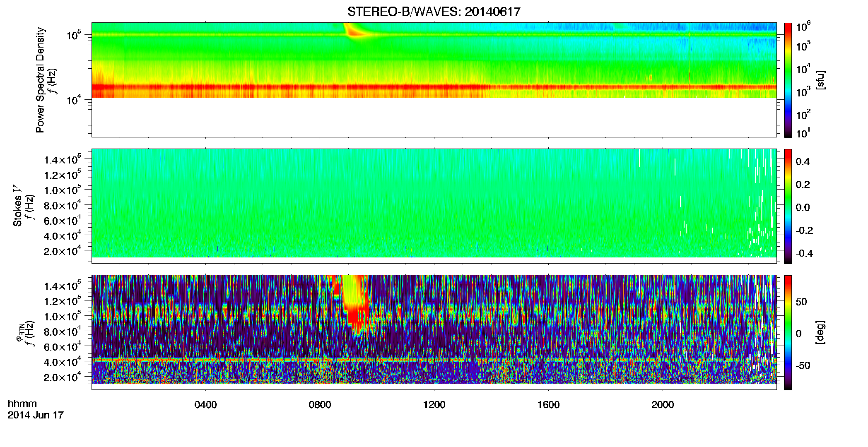Click the [deg] unit label

(x=820, y=332)
